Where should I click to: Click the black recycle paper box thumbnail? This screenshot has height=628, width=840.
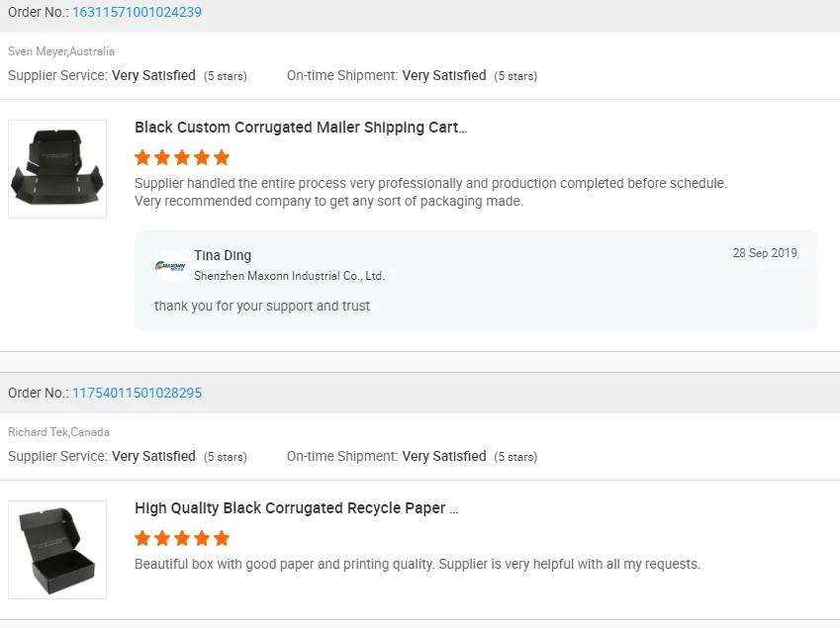[57, 550]
